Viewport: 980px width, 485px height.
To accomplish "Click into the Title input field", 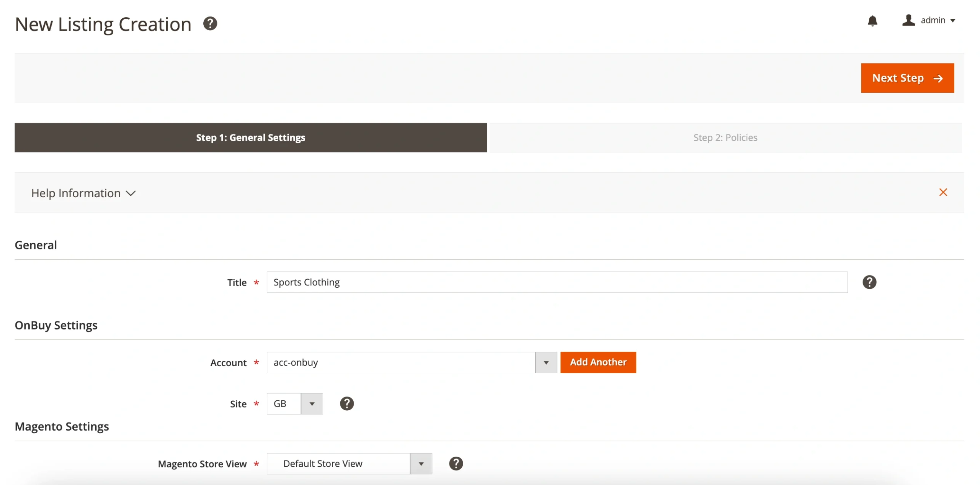I will pos(557,282).
